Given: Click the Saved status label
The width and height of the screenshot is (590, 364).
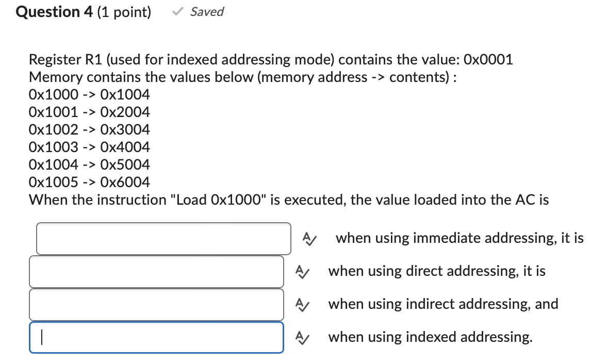Looking at the screenshot, I should click(x=206, y=11).
